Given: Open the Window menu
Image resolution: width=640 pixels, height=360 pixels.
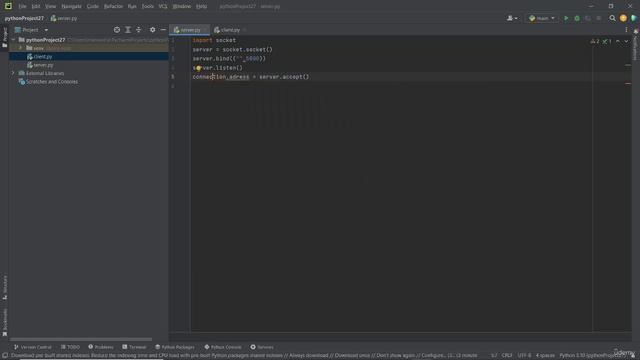Looking at the screenshot, I should pyautogui.click(x=182, y=7).
